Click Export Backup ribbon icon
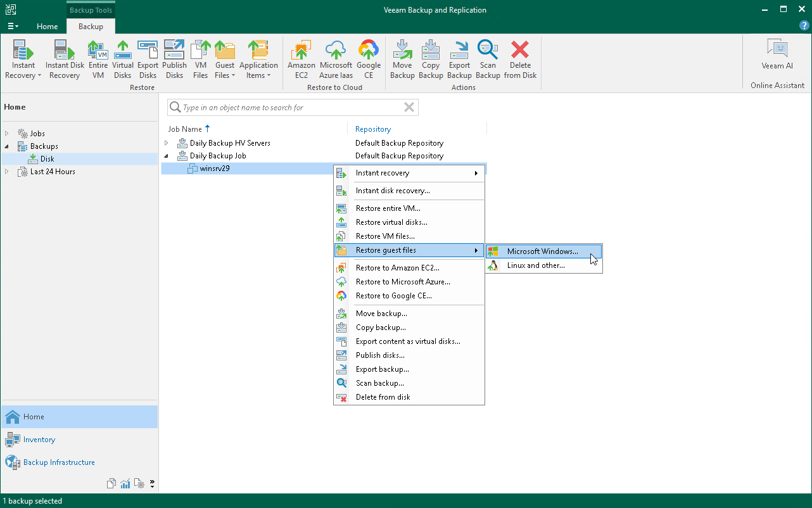Screen dimensions: 812x508 pos(459,60)
